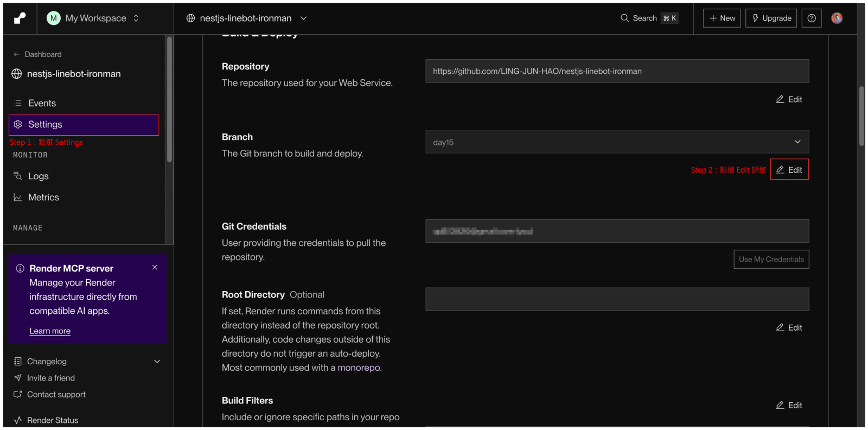The height and width of the screenshot is (430, 868).
Task: Open the monorepo link
Action: pyautogui.click(x=359, y=368)
